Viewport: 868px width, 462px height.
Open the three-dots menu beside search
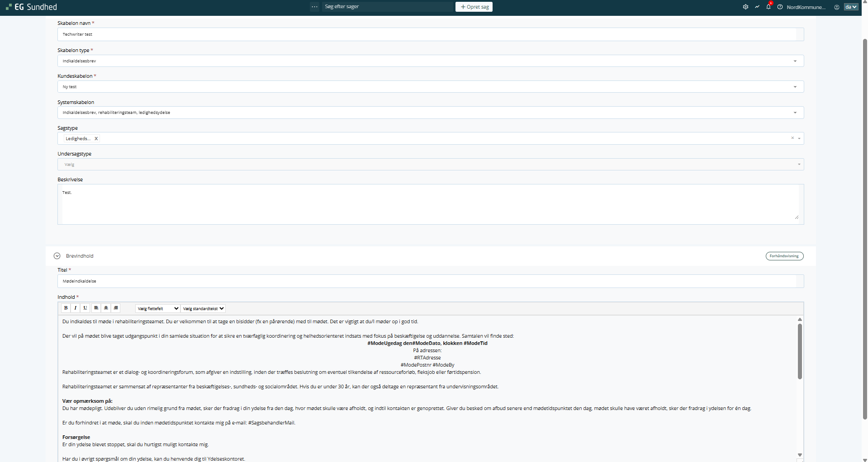tap(314, 7)
